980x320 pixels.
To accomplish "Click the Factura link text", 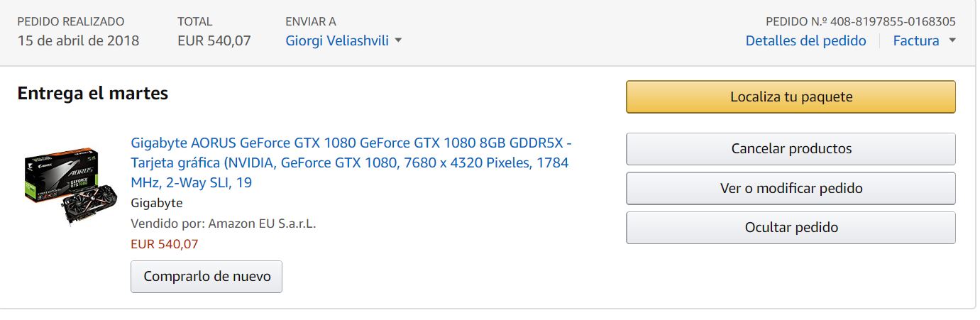I will point(915,41).
